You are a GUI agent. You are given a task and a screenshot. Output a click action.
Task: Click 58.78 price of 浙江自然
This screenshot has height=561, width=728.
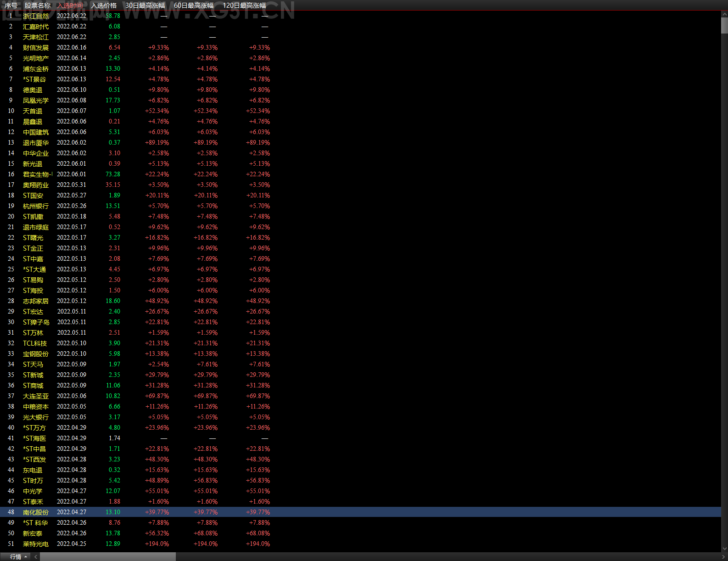(x=113, y=16)
